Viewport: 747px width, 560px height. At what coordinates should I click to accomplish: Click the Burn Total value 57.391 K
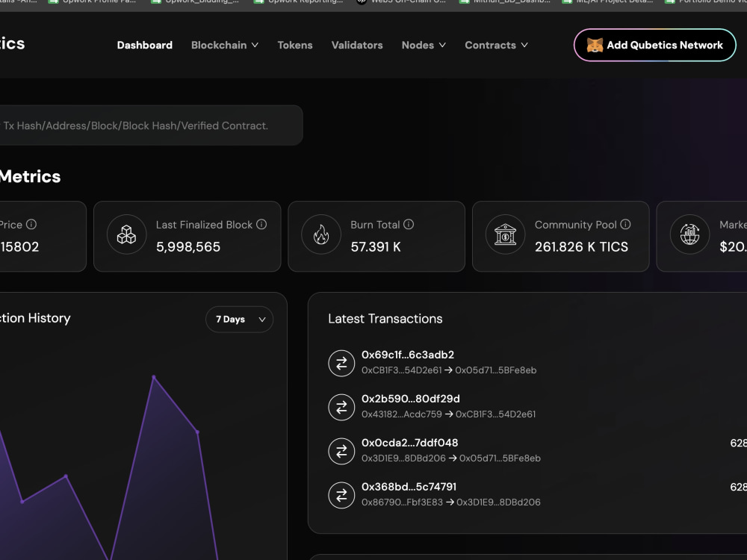pos(376,246)
